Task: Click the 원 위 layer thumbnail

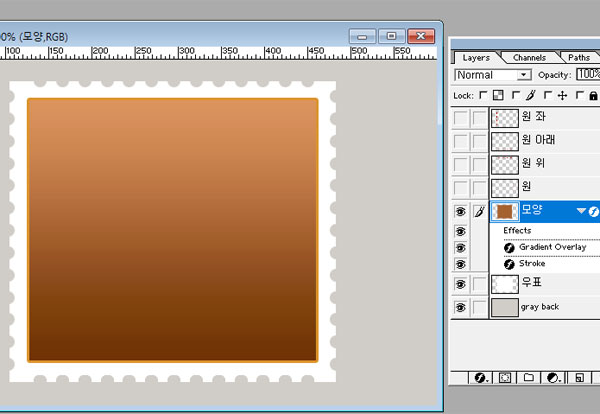Action: tap(505, 165)
